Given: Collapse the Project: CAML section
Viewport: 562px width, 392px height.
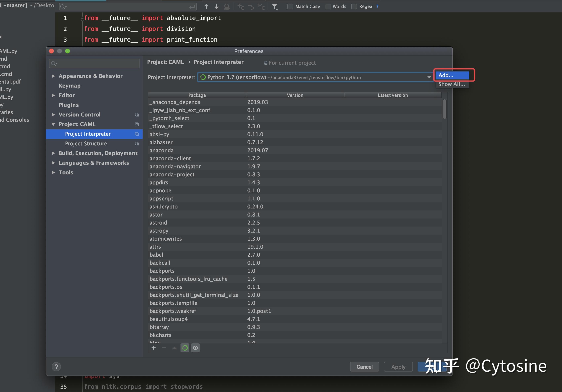Looking at the screenshot, I should click(53, 124).
